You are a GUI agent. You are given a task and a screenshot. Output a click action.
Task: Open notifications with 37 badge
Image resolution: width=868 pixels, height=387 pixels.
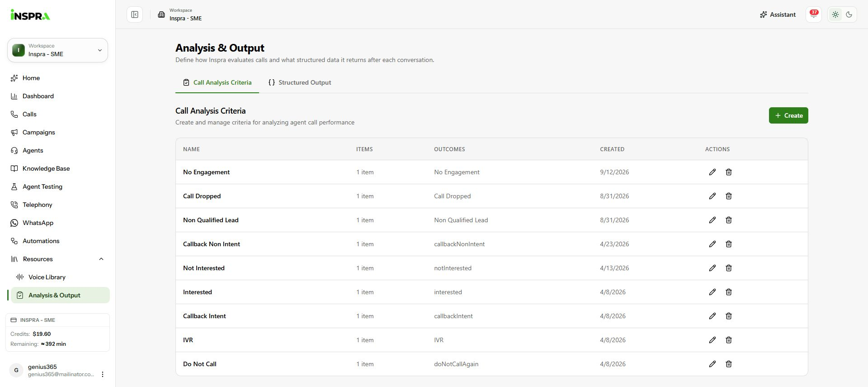point(814,14)
